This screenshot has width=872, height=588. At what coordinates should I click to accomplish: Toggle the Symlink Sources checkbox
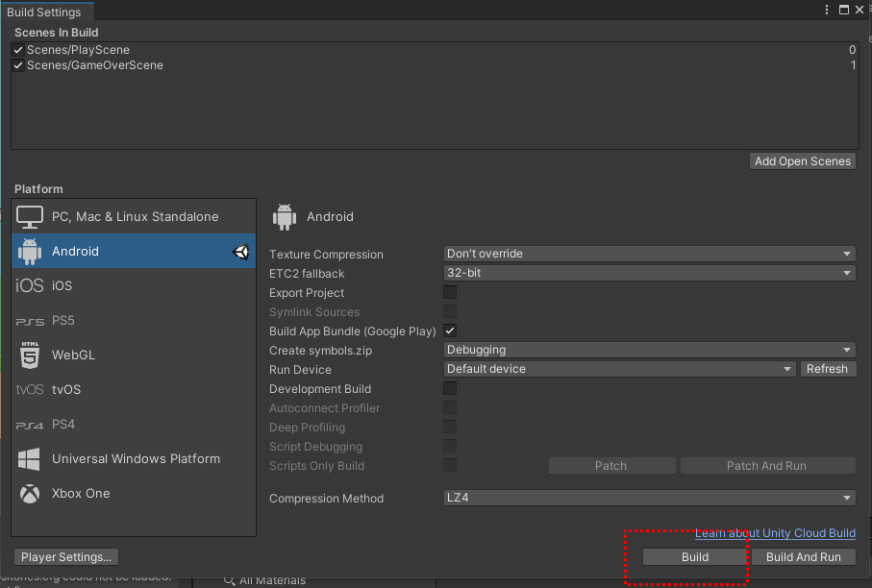tap(450, 312)
